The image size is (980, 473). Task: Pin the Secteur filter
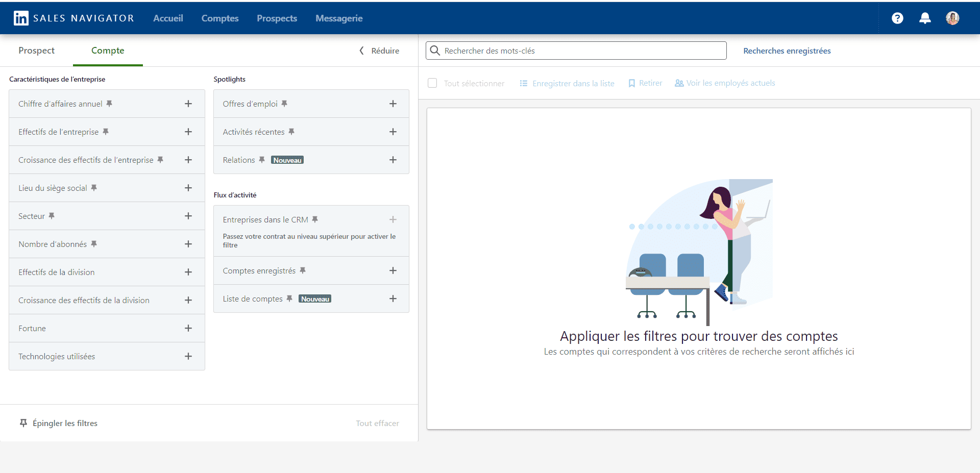click(52, 216)
